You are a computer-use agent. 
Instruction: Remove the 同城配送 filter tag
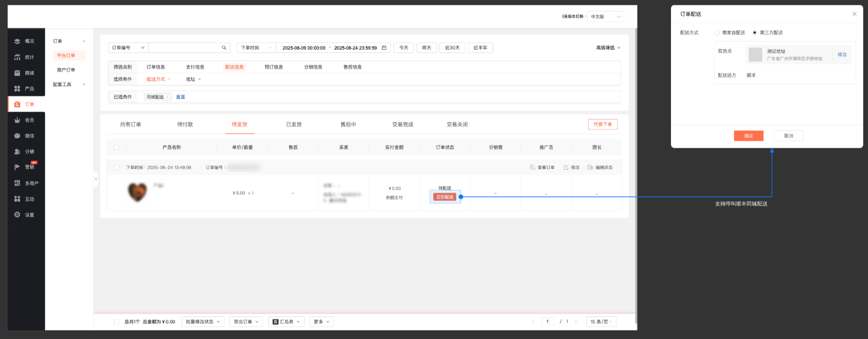167,97
